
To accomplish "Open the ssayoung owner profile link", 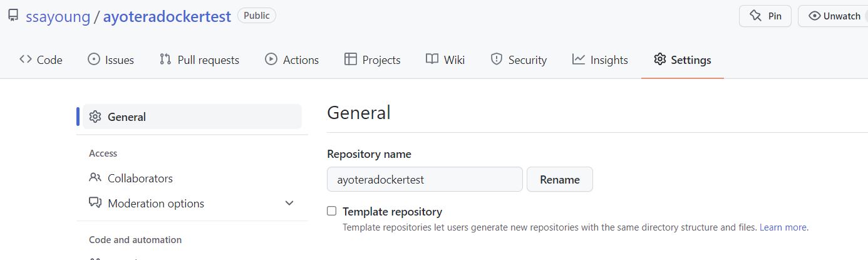I will click(x=58, y=17).
